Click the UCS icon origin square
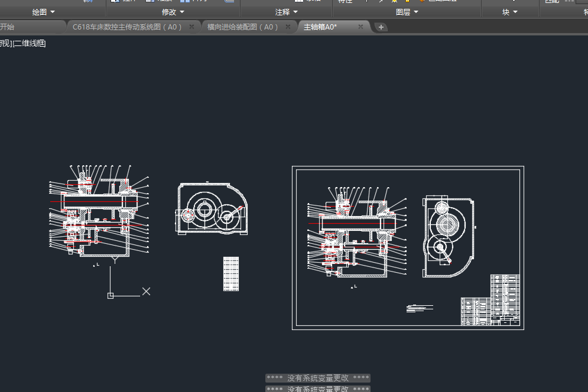 [111, 296]
